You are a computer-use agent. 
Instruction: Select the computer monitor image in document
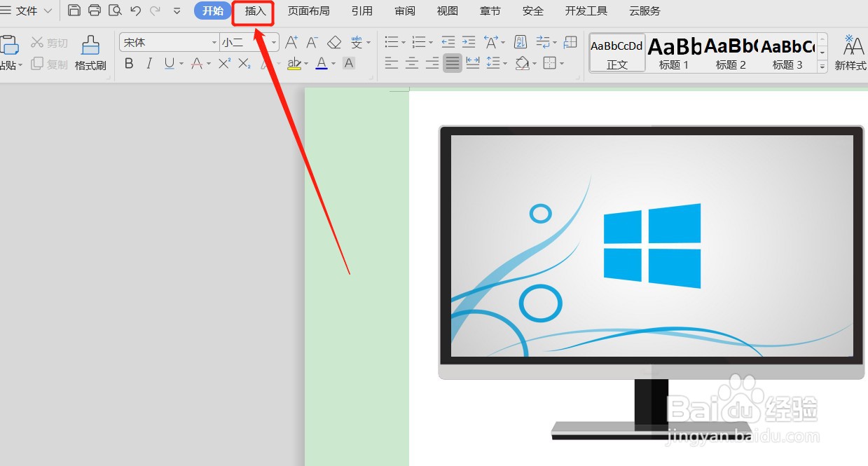coord(651,283)
